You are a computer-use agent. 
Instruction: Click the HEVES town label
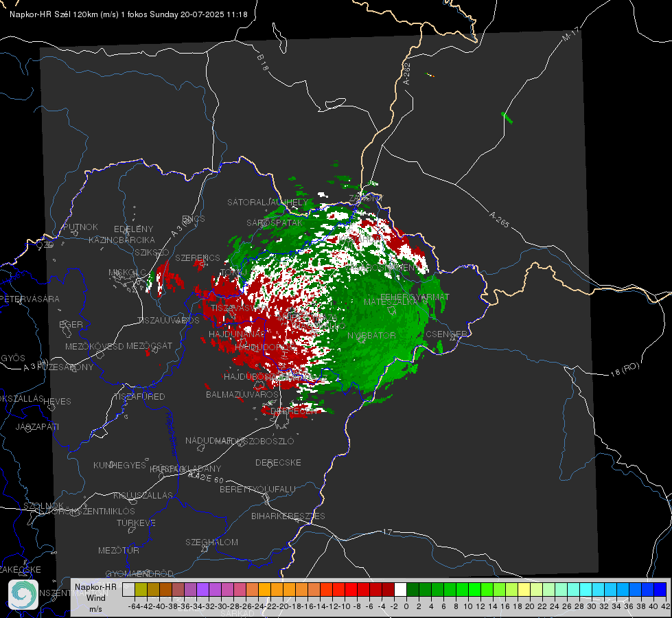(58, 402)
